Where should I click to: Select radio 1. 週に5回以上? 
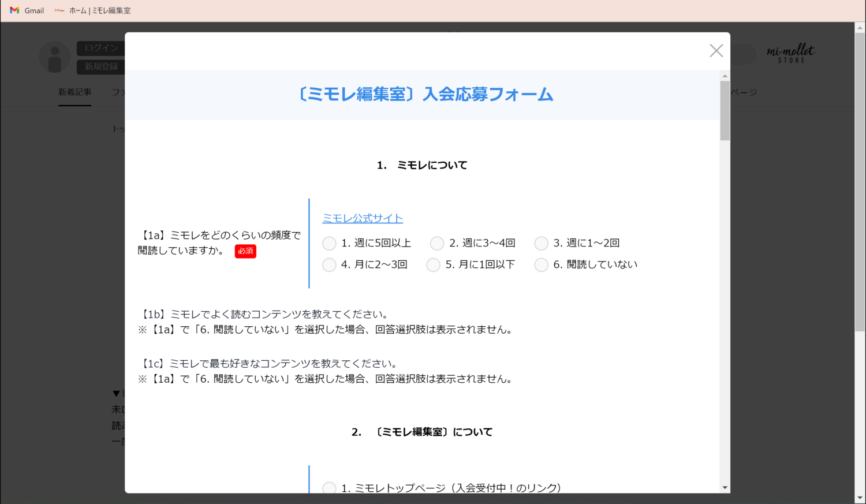329,244
